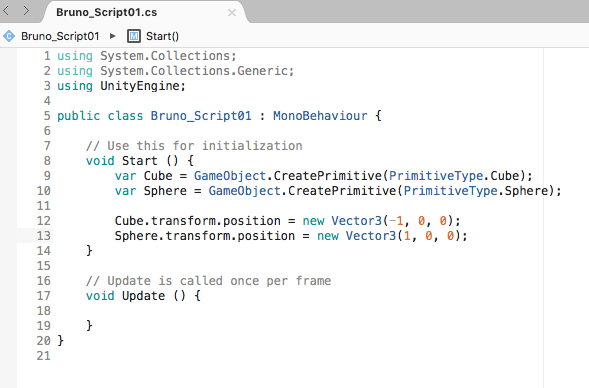The image size is (589, 388).
Task: Click line number 17 in the gutter
Action: coord(44,296)
